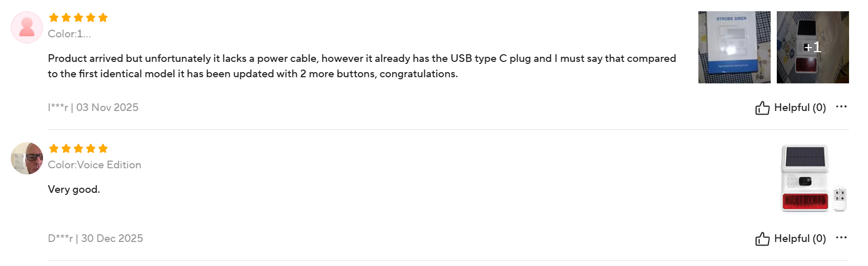Click the reviewer name D***r
Viewport: 868px width, 266px height.
[60, 239]
